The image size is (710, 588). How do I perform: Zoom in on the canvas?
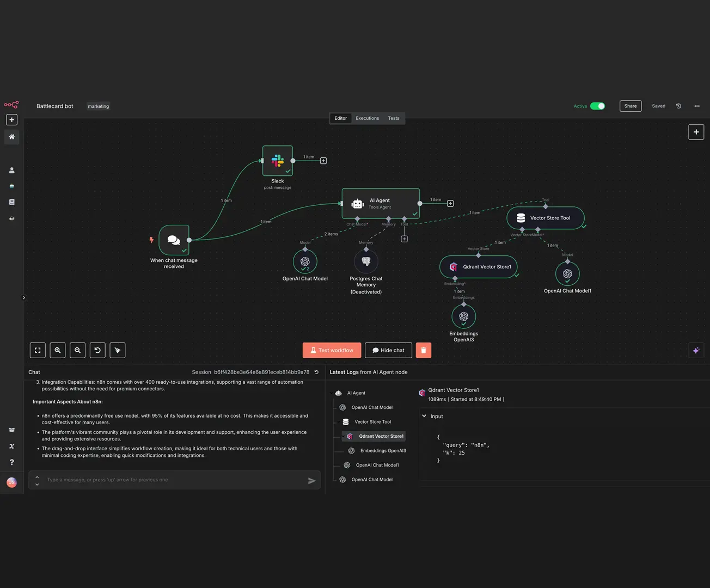click(58, 350)
